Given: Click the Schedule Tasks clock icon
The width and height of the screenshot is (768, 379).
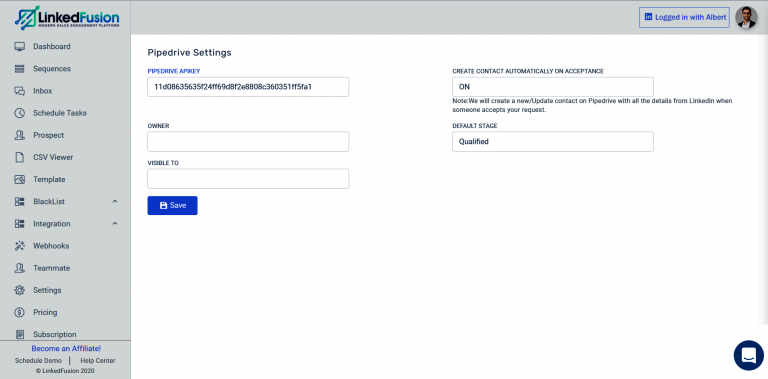Looking at the screenshot, I should [x=20, y=113].
